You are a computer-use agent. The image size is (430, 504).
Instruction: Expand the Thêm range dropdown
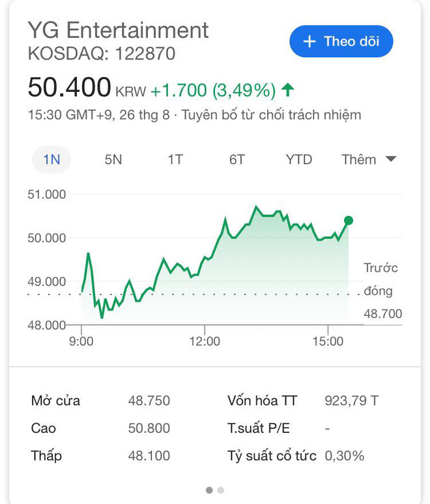pyautogui.click(x=369, y=160)
